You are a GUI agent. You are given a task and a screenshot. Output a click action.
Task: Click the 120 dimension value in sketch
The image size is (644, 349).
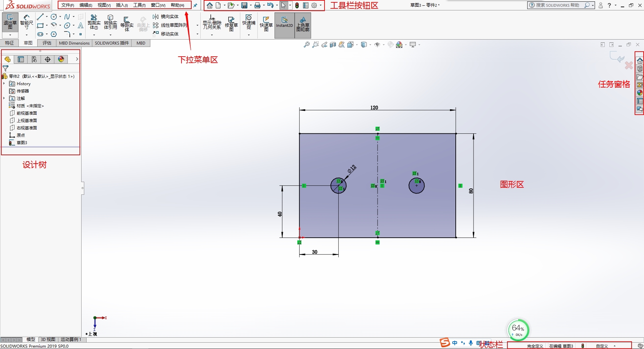click(374, 108)
